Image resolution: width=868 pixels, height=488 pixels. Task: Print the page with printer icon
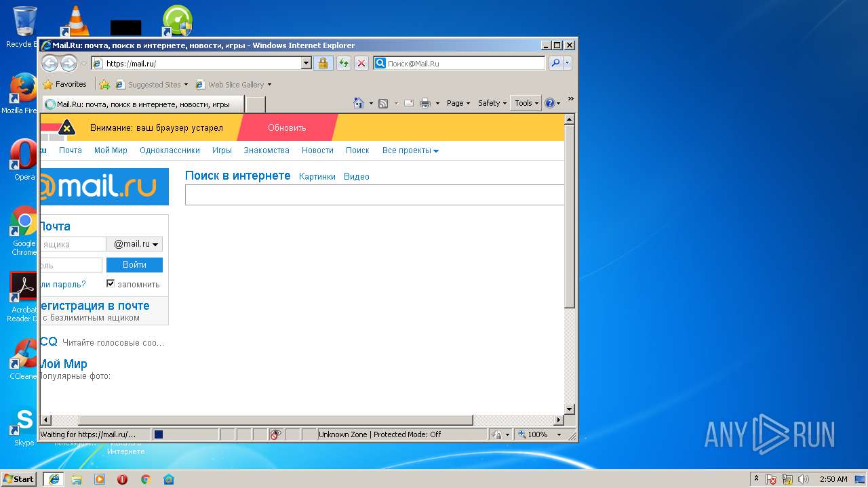425,103
